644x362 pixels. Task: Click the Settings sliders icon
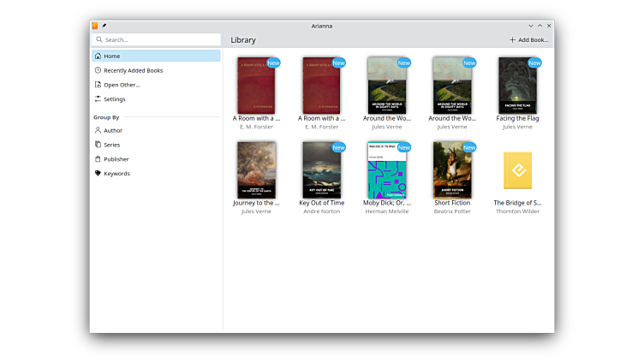coord(98,99)
